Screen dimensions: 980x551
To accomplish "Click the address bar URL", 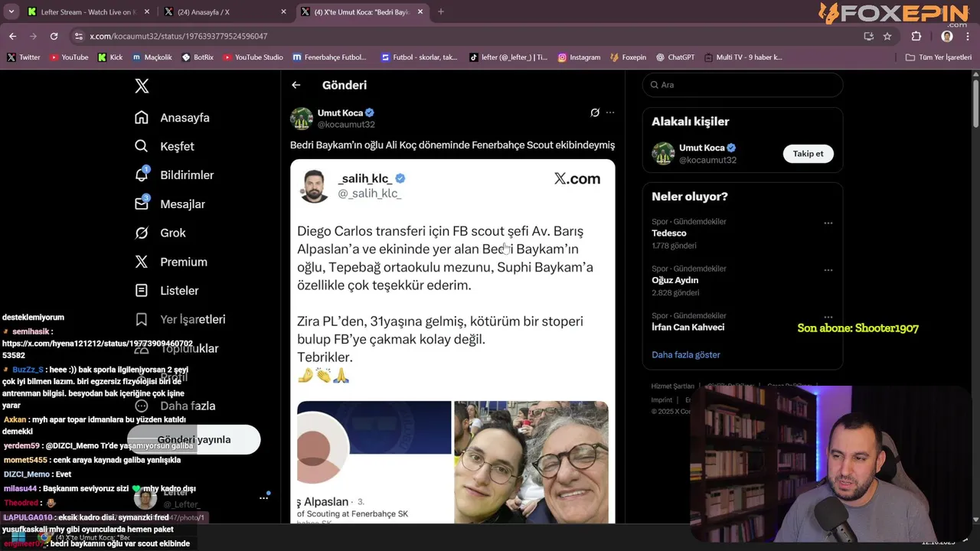I will pos(178,36).
